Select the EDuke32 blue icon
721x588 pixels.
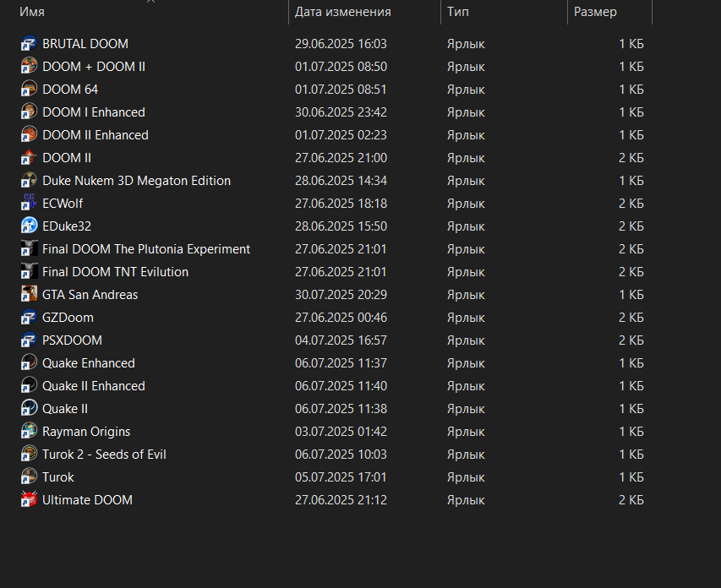[29, 226]
